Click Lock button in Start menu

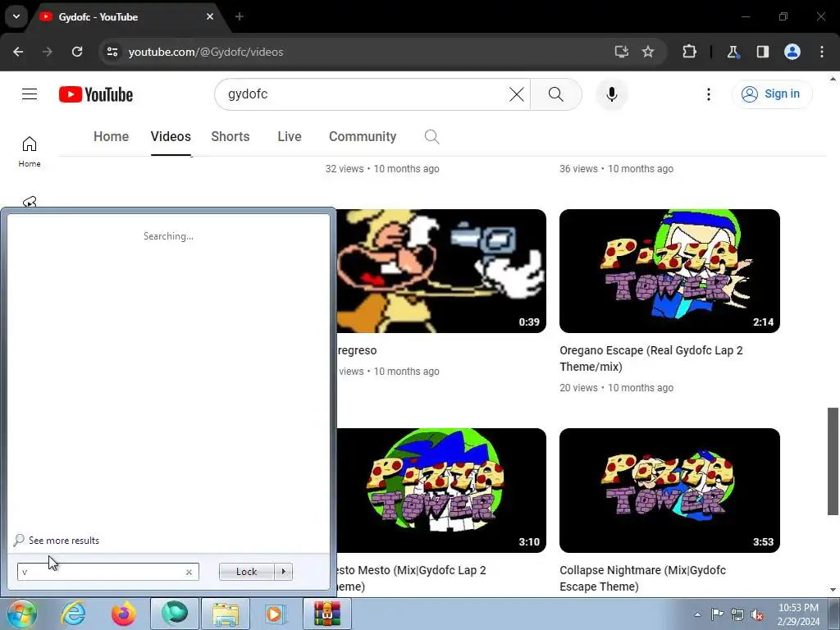(246, 572)
